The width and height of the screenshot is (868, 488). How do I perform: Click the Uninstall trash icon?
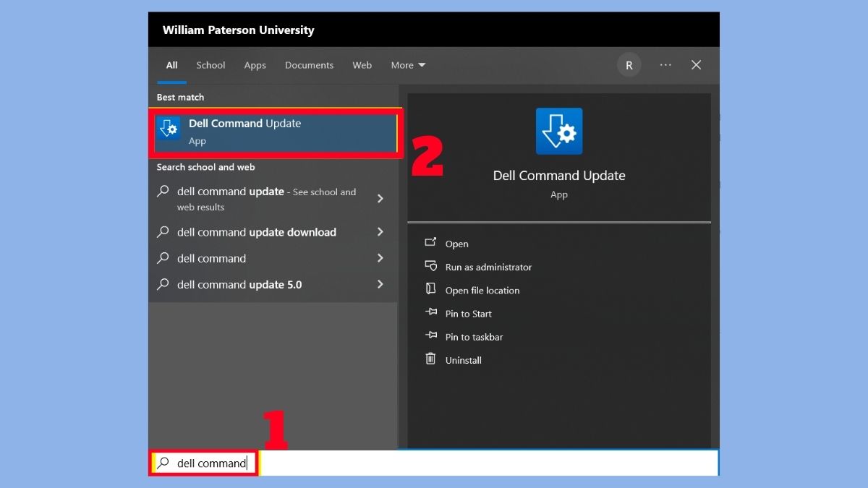(430, 359)
